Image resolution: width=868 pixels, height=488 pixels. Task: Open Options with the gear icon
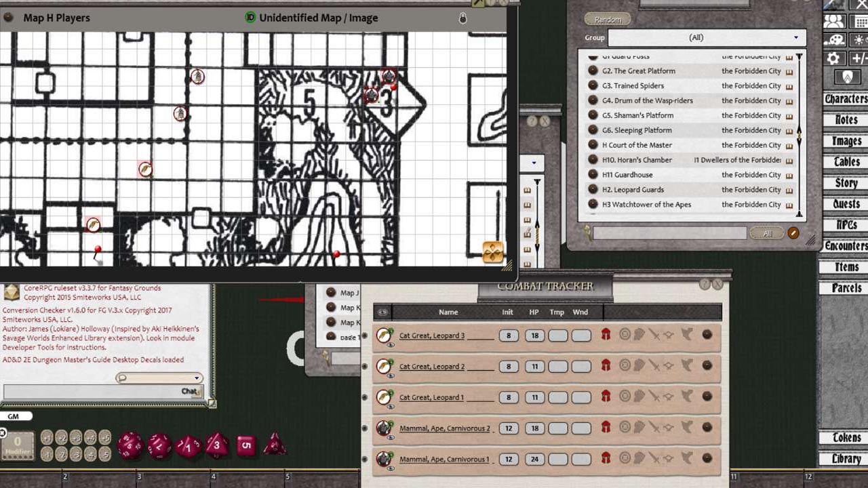(833, 58)
